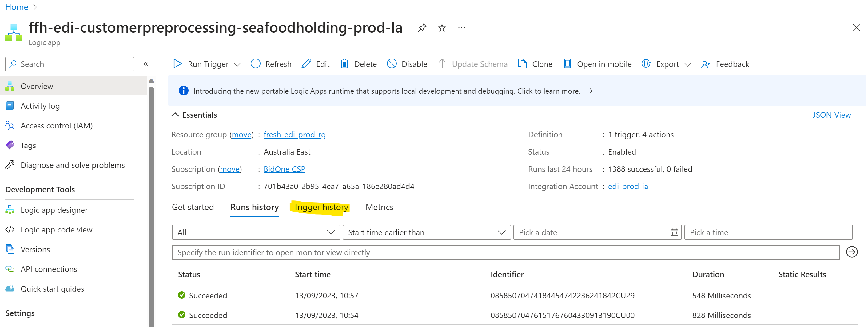
Task: Click the info icon in the banner
Action: (x=183, y=91)
